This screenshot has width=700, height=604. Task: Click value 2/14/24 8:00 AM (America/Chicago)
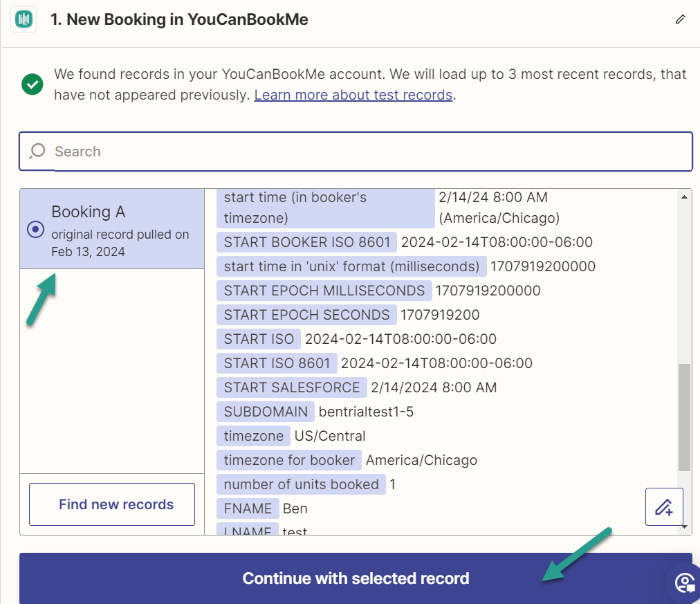point(499,208)
